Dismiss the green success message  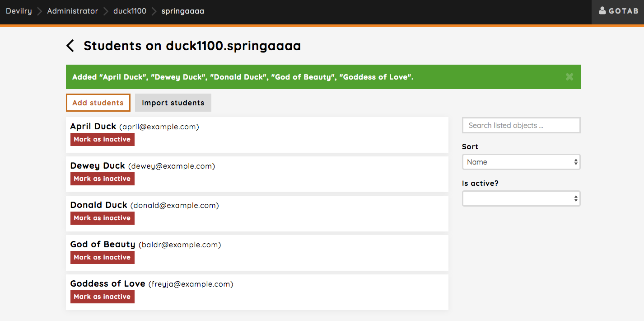[x=569, y=77]
